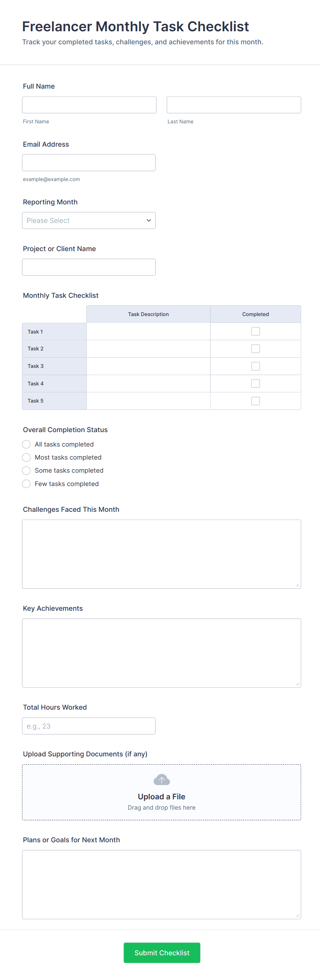
Task: Mark Task 5 as completed
Action: pyautogui.click(x=255, y=401)
